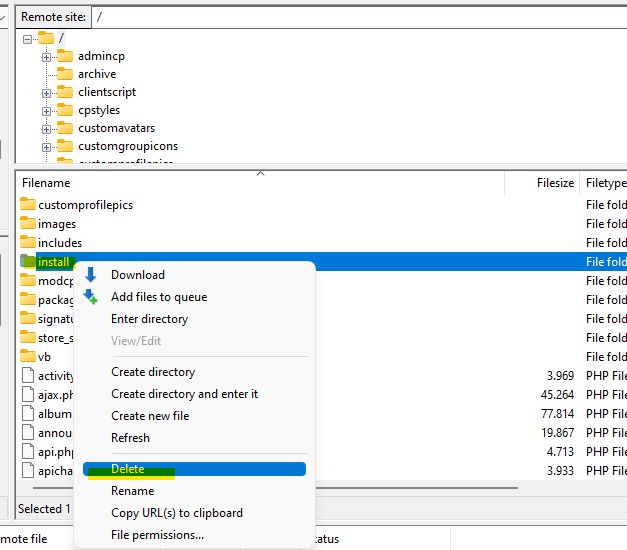Click the images folder icon
627x550 pixels.
coord(28,224)
